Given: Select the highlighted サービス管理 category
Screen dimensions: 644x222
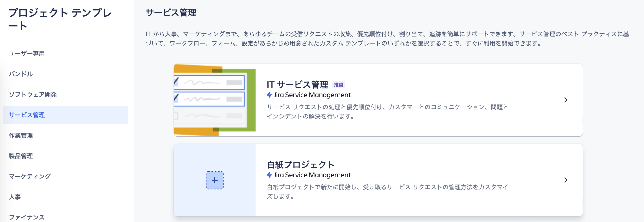Looking at the screenshot, I should [x=27, y=115].
